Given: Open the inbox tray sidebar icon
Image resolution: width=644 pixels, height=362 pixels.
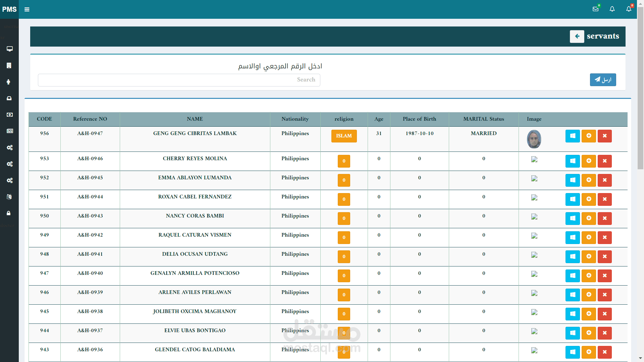Looking at the screenshot, I should (9, 98).
